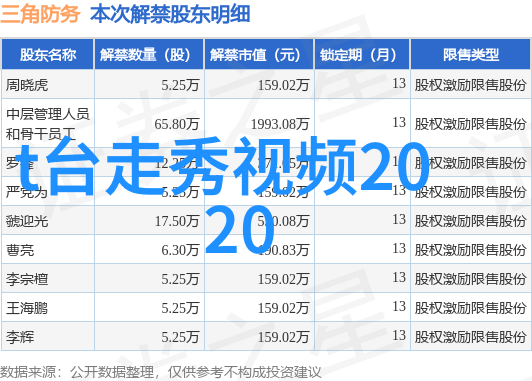Viewport: 532px width, 381px height.
Task: Click the 中层管理人员和骨干员工 cell
Action: pos(48,124)
